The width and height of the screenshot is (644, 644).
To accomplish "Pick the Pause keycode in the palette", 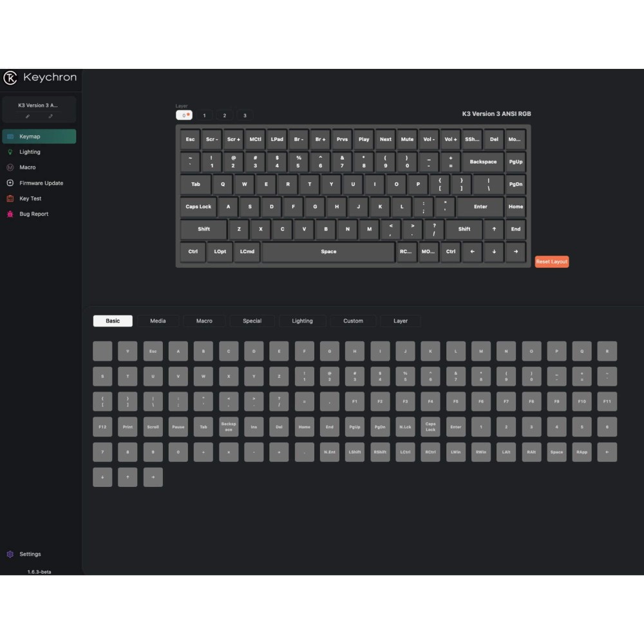I will click(178, 427).
